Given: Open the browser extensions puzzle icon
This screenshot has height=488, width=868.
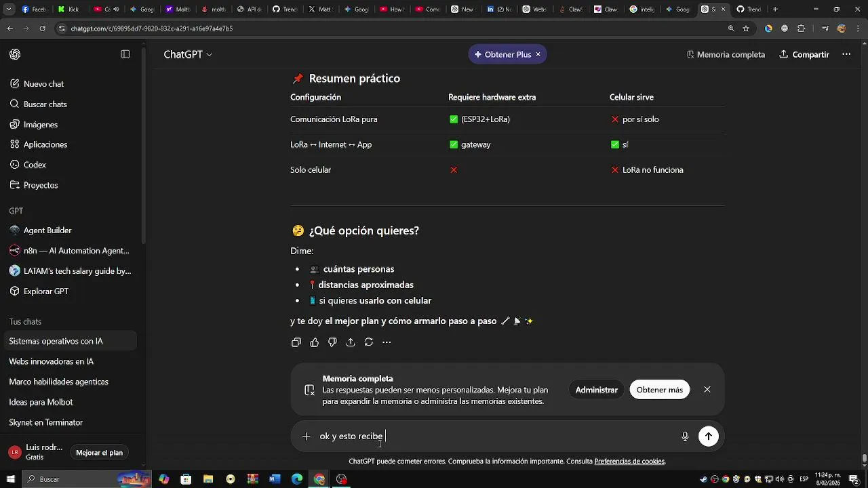Looking at the screenshot, I should click(x=802, y=28).
